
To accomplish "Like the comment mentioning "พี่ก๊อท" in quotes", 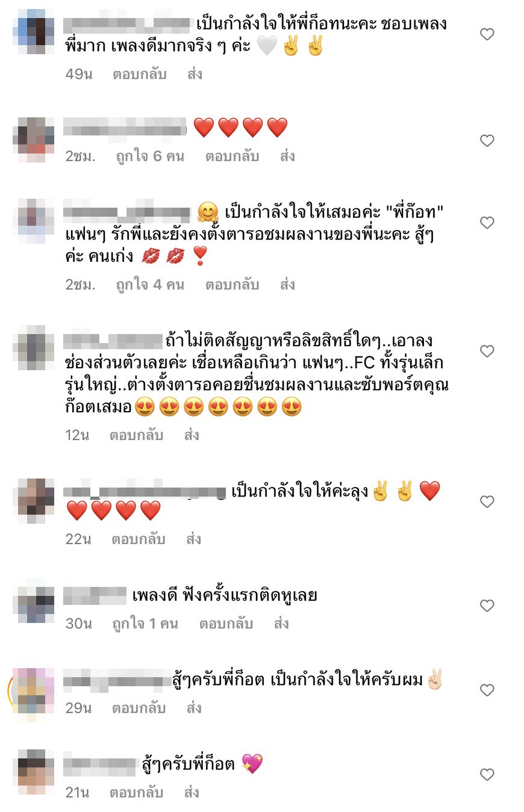I will pos(487,223).
